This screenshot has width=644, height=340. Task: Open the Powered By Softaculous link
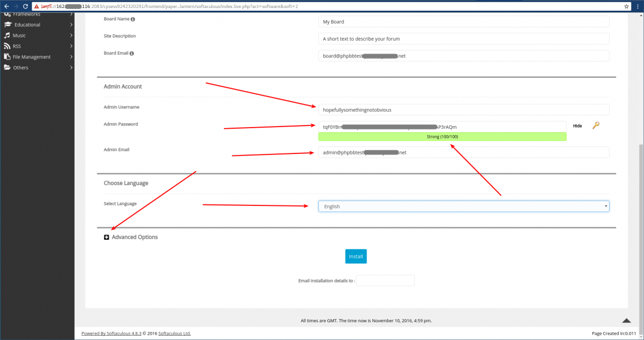pyautogui.click(x=111, y=333)
